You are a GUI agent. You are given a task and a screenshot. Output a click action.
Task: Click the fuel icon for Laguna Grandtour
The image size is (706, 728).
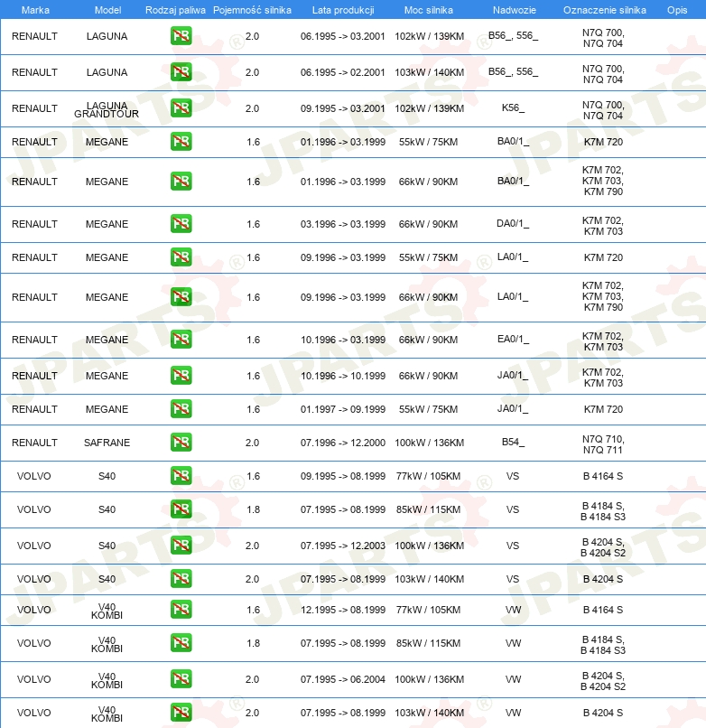(181, 108)
